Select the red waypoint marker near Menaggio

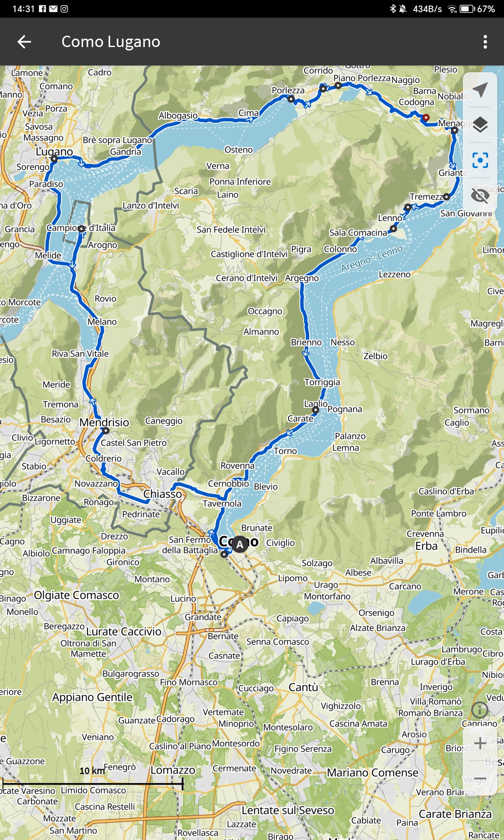tap(426, 118)
